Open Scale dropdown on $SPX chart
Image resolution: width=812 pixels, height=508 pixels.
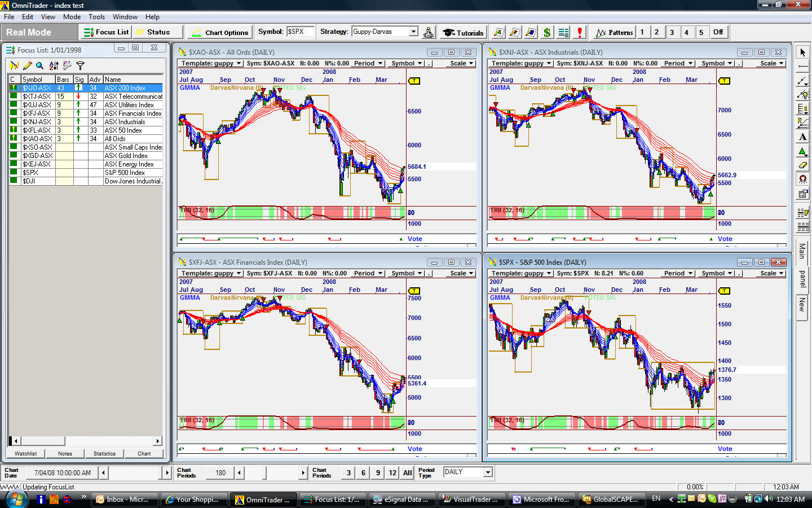(772, 273)
